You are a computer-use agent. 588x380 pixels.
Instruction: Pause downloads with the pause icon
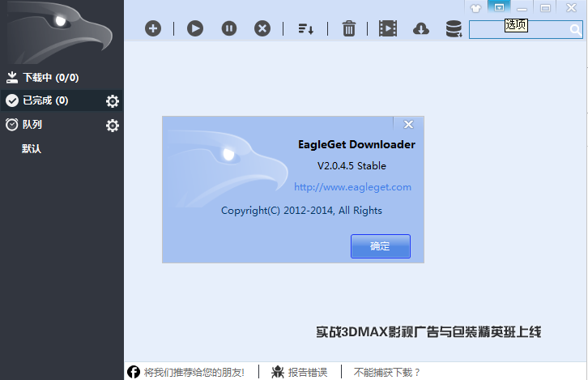coord(229,28)
